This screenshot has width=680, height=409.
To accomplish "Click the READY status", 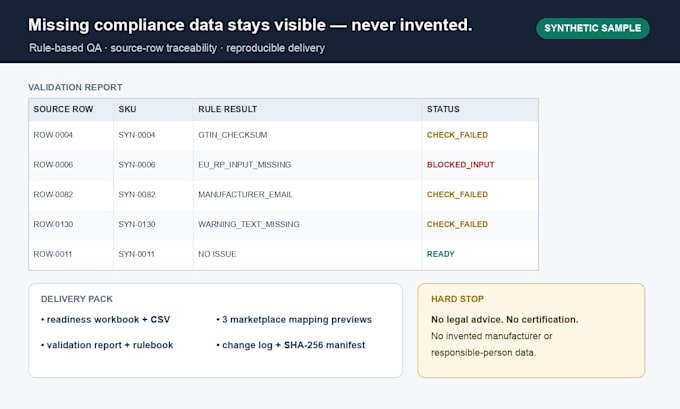I will tap(441, 254).
